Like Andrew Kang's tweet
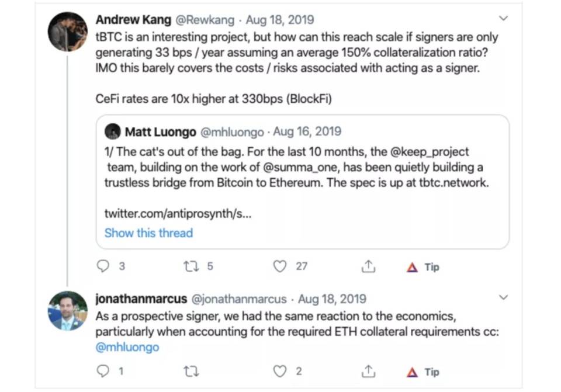 [279, 266]
